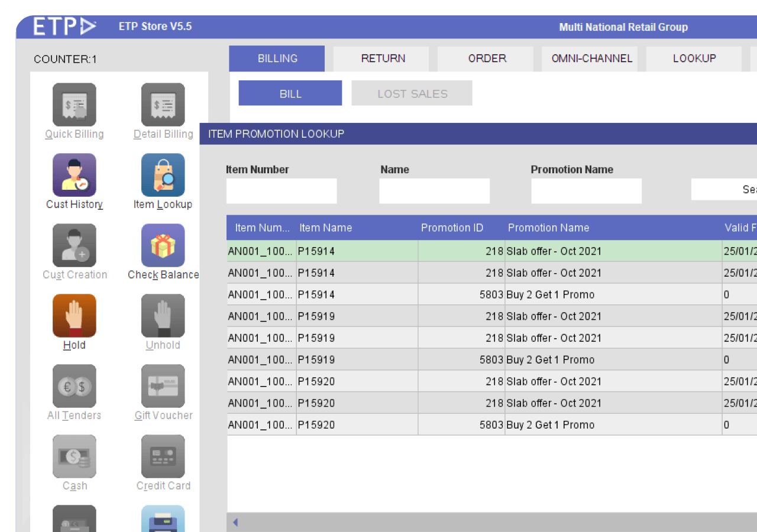Click the Unhold icon

pos(163,316)
